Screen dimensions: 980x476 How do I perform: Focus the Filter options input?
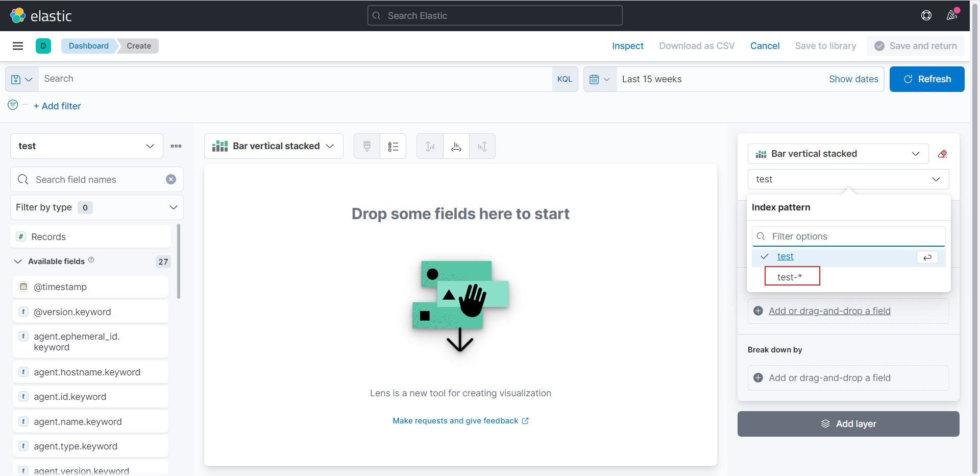(848, 236)
